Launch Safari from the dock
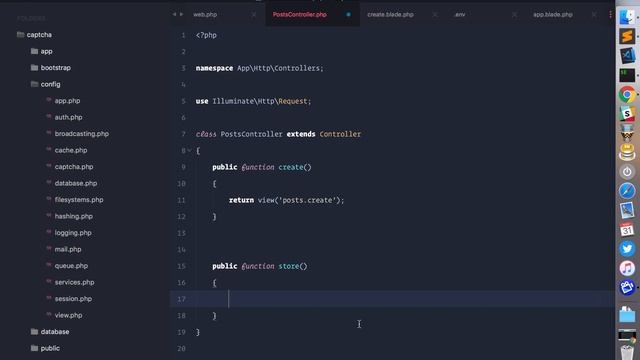The image size is (640, 360). [627, 191]
